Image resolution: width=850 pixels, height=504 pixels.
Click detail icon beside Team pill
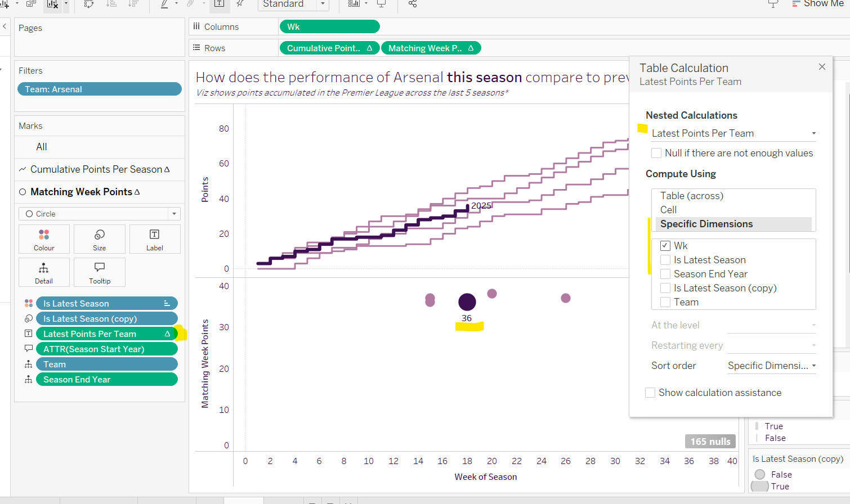(x=29, y=364)
